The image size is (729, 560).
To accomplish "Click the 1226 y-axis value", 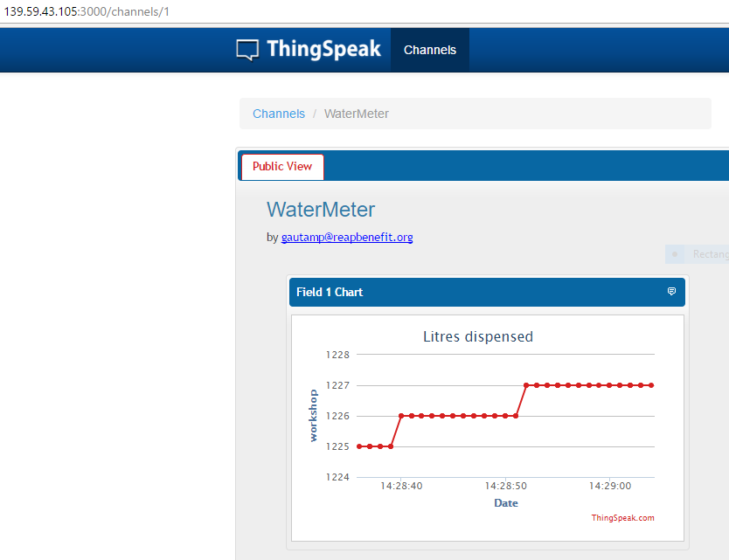I will point(337,416).
